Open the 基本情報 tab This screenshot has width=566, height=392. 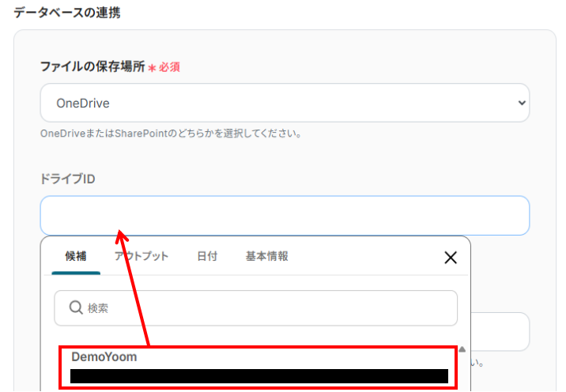pos(266,256)
